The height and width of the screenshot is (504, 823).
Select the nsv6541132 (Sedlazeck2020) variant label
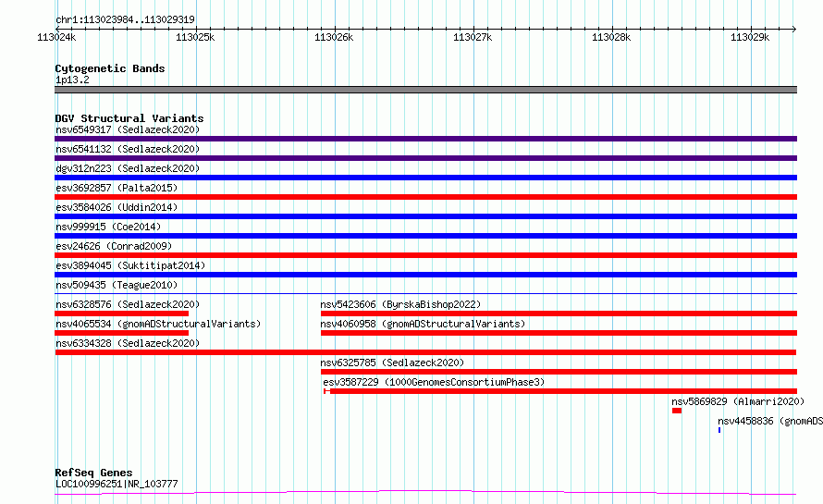[x=128, y=149]
